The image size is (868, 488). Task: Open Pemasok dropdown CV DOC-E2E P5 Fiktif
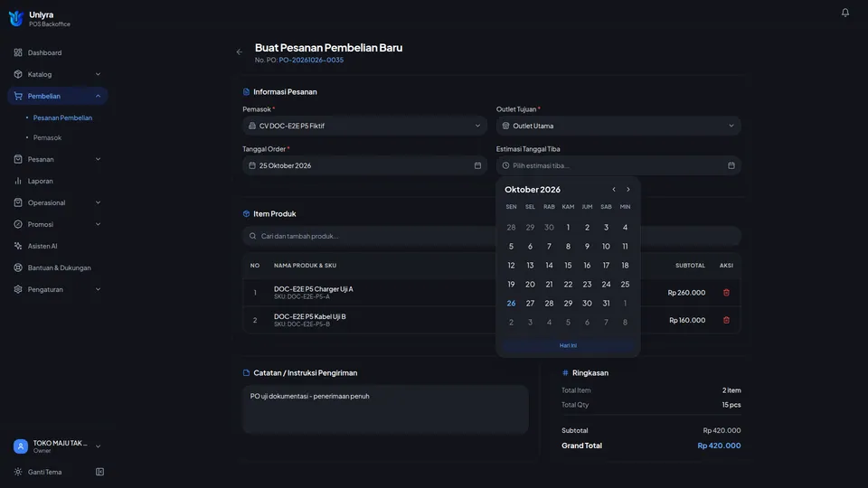point(364,126)
